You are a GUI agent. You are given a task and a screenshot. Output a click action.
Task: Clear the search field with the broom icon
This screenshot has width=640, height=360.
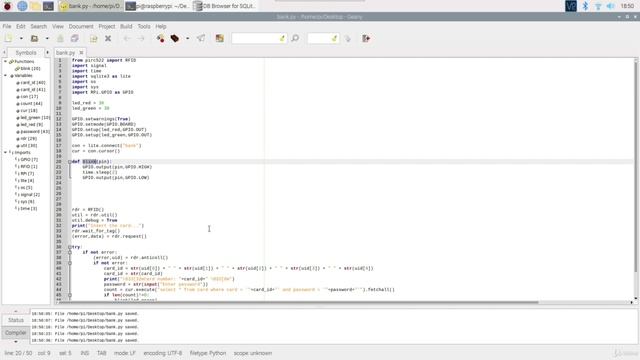click(x=282, y=38)
